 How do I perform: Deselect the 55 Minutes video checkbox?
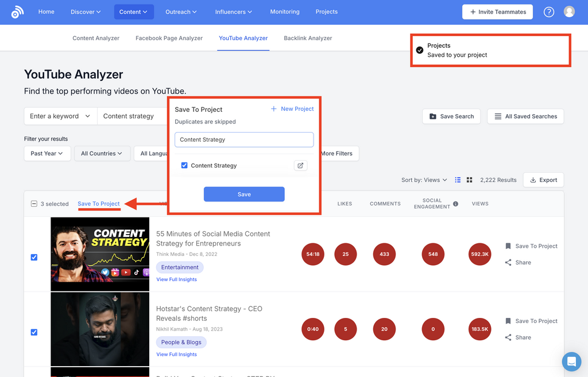pyautogui.click(x=34, y=257)
